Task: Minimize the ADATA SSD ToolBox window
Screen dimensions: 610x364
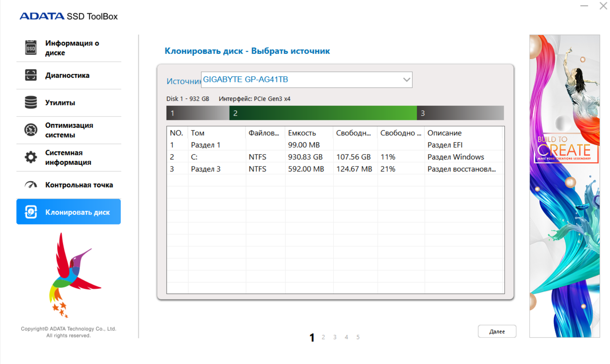Action: [x=584, y=6]
